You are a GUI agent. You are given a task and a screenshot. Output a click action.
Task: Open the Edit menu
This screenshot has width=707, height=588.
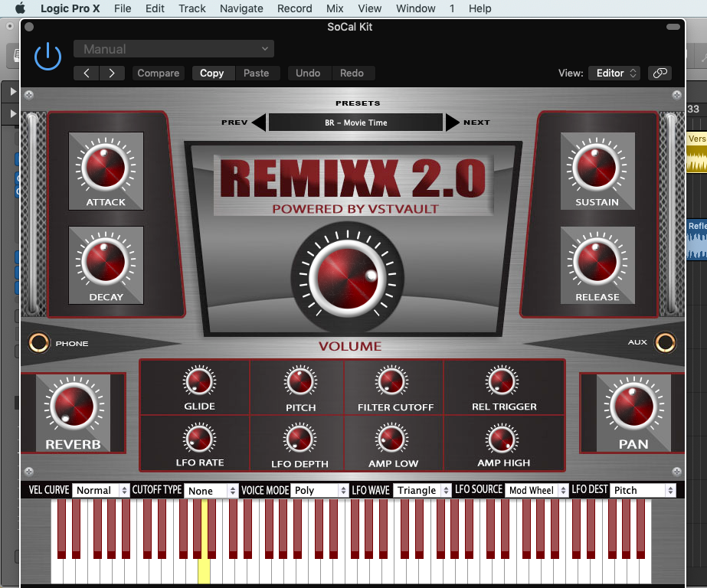point(155,8)
